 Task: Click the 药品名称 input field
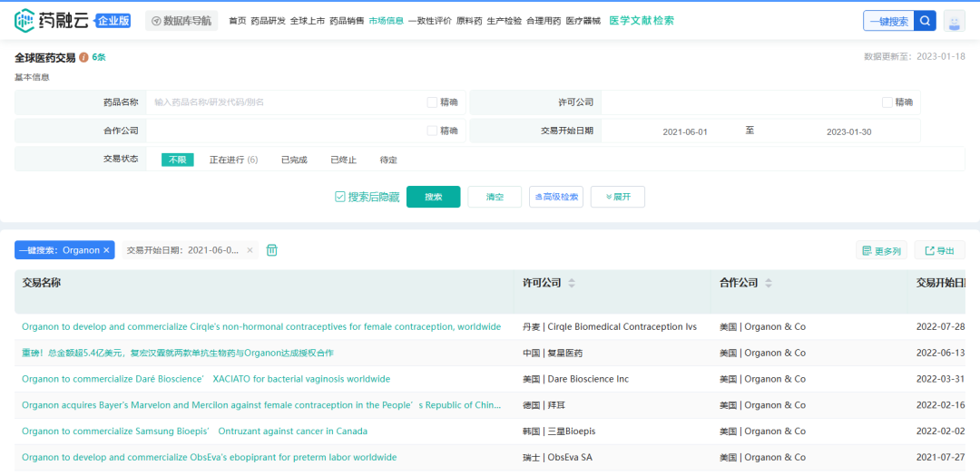[286, 102]
